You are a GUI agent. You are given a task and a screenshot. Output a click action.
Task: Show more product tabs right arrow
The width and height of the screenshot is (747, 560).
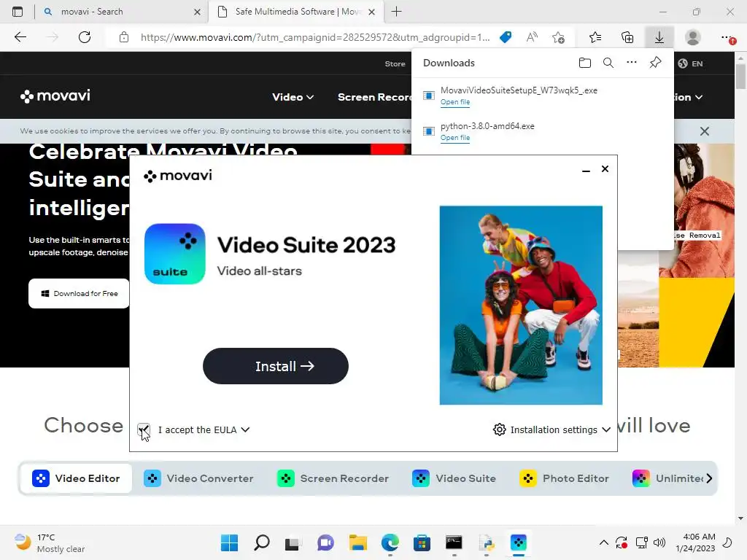coord(709,478)
